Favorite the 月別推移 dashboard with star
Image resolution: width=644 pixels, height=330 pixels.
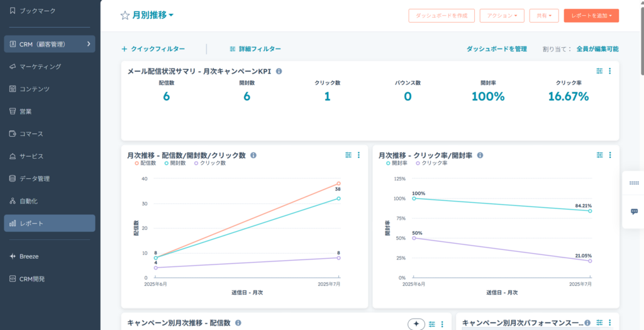[x=125, y=16]
